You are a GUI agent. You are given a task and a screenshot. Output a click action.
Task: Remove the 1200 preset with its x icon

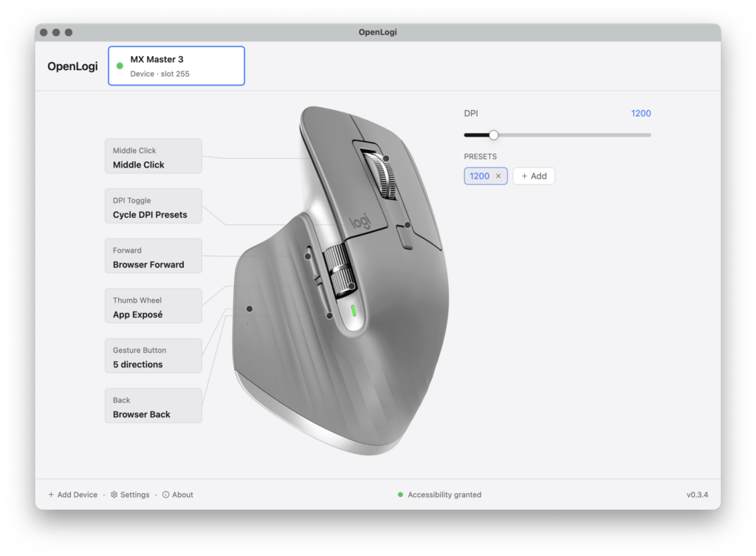pos(498,176)
